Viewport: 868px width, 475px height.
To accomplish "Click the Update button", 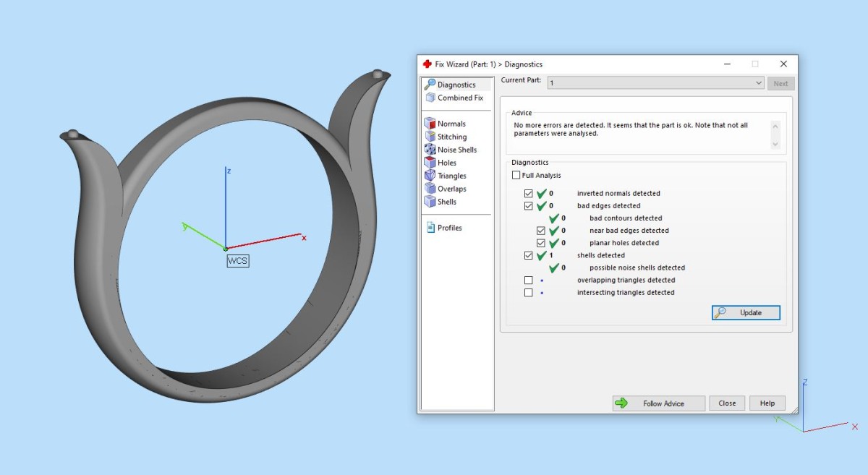I will [x=746, y=313].
